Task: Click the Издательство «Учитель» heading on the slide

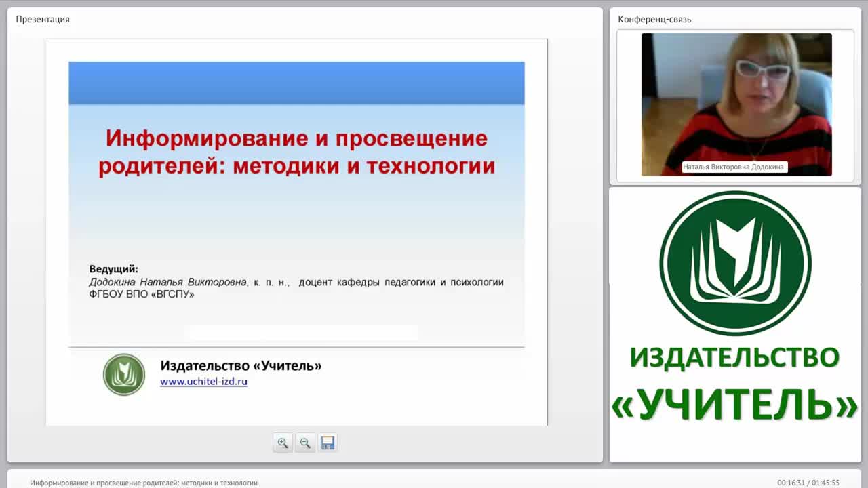Action: coord(241,366)
